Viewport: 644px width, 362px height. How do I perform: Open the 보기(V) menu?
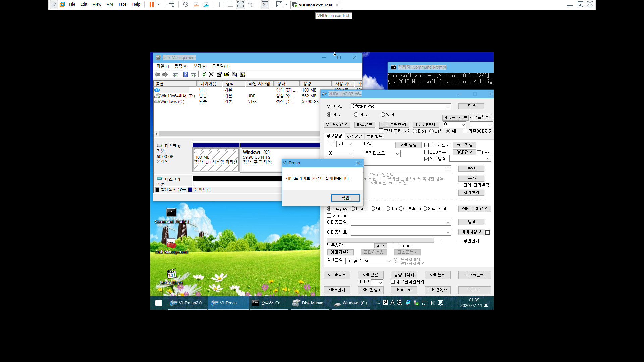(200, 66)
